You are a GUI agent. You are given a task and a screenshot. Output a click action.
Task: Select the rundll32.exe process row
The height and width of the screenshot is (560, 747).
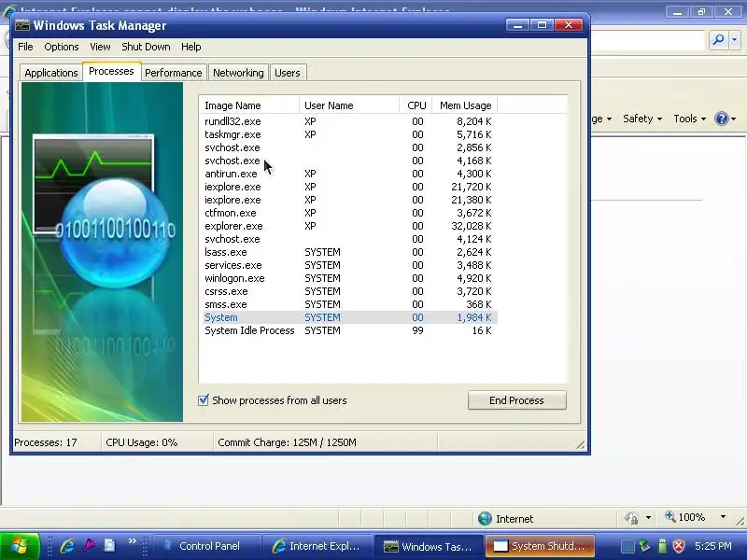350,121
